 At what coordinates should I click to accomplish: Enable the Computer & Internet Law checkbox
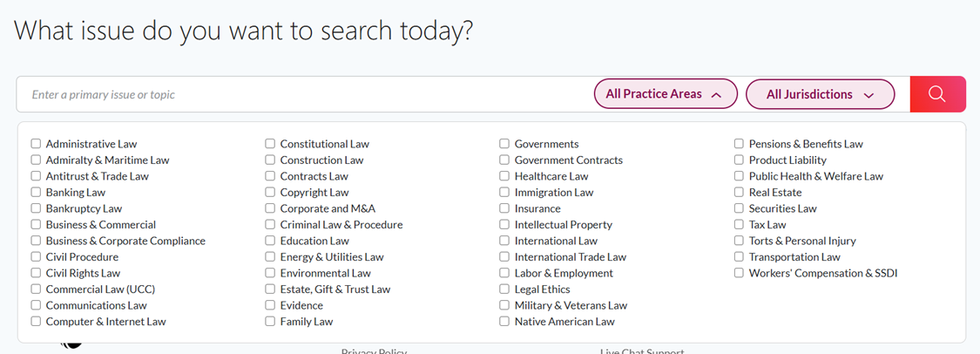pos(36,322)
